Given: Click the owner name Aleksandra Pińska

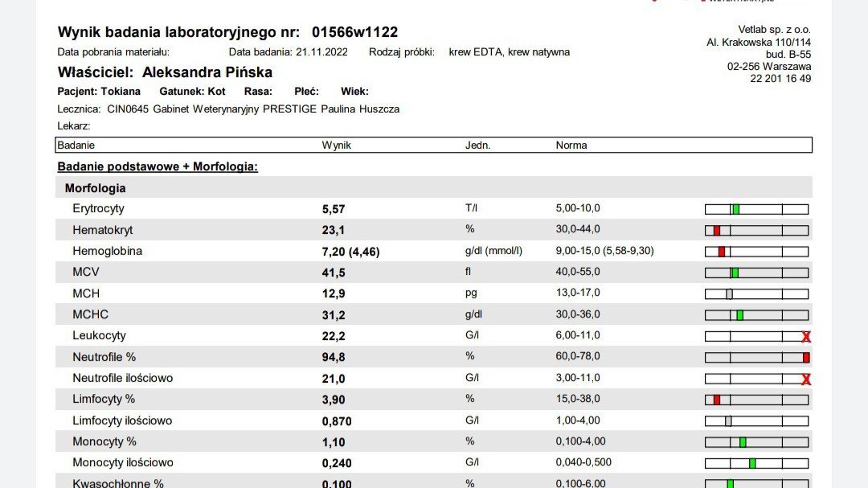Looking at the screenshot, I should point(207,72).
